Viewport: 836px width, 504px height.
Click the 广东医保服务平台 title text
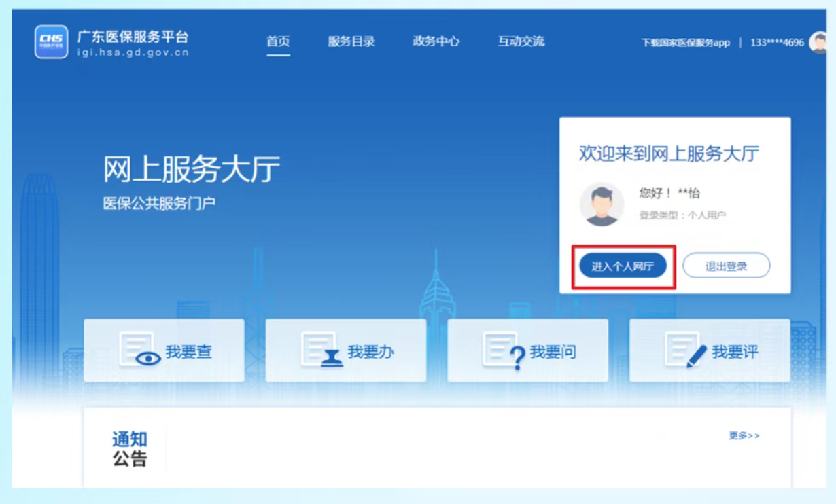[x=133, y=37]
